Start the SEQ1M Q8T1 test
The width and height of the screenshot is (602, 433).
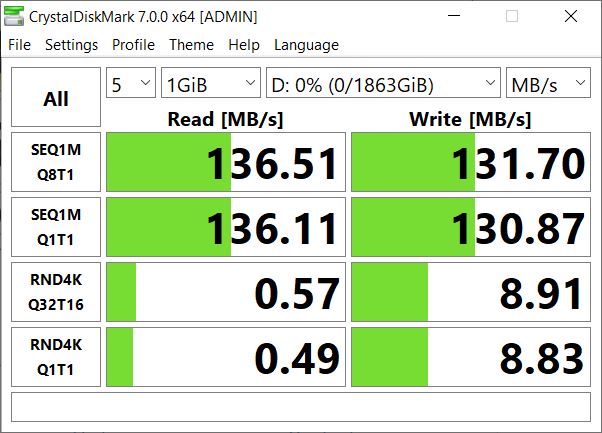(56, 162)
